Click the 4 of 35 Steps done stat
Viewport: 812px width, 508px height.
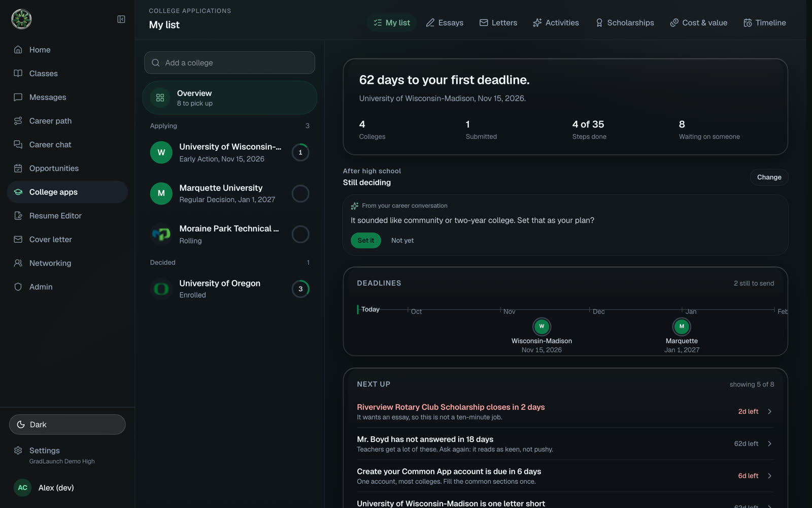click(589, 130)
